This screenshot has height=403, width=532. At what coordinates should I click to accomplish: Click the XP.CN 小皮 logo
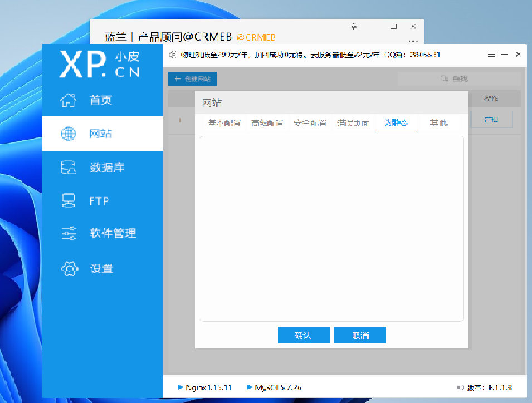[x=99, y=64]
